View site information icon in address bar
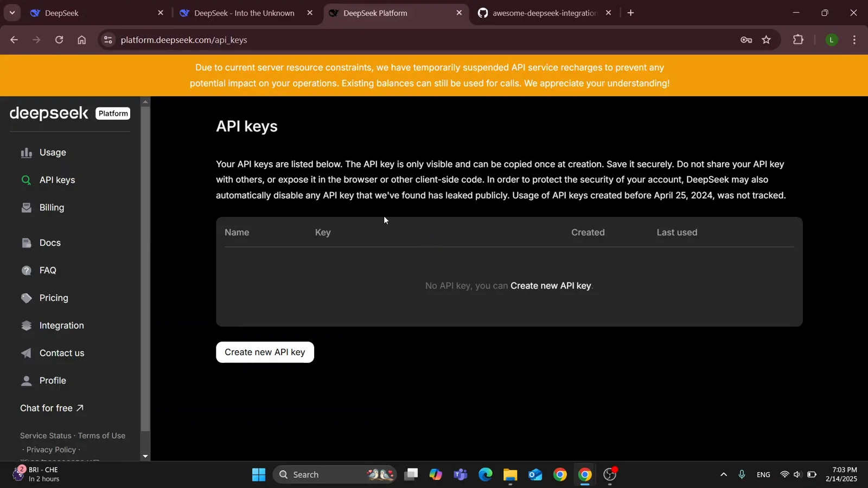 pos(108,40)
